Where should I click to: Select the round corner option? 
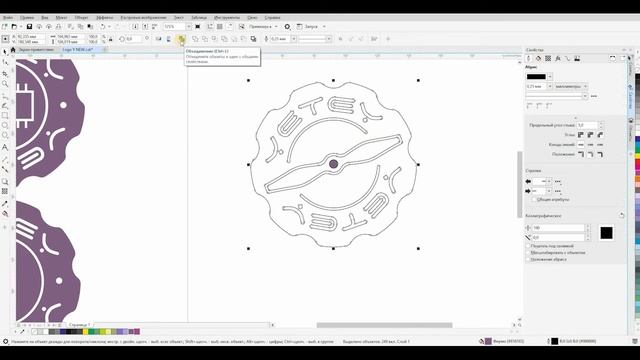[x=591, y=135]
